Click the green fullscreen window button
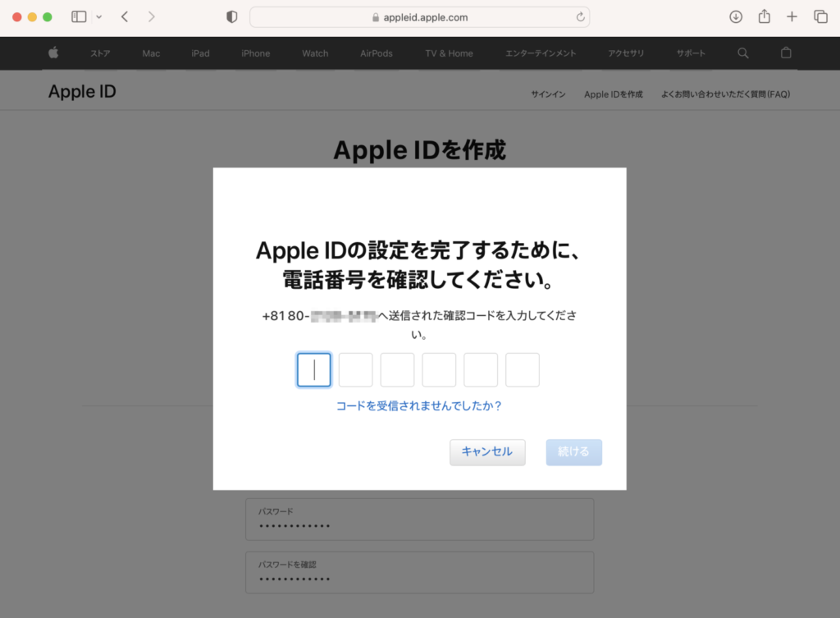Image resolution: width=840 pixels, height=618 pixels. click(x=47, y=17)
